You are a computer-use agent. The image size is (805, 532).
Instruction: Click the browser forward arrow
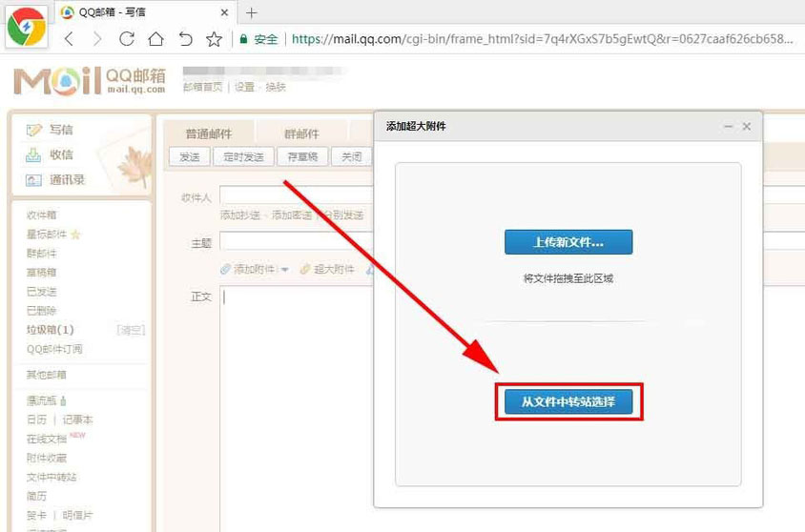click(x=97, y=39)
